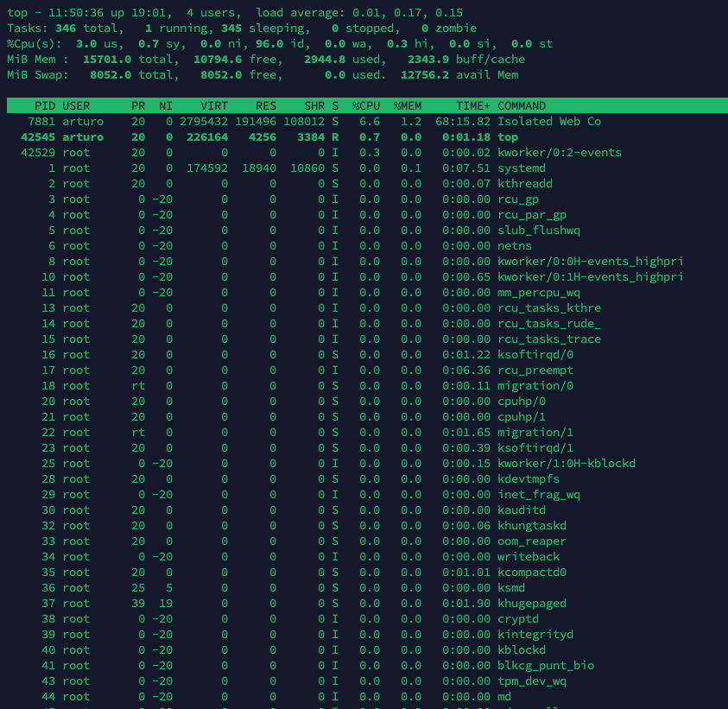The image size is (728, 709).
Task: Click the kcompactd0 command text
Action: pos(532,573)
